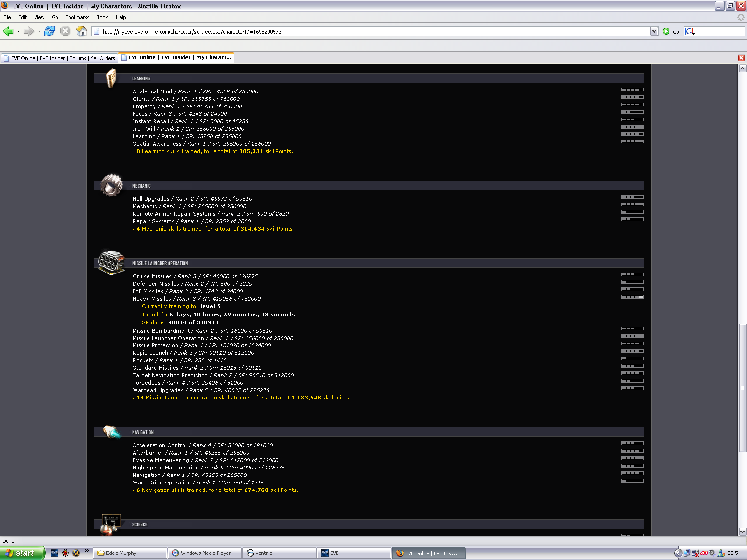Click the Learning category book icon
747x560 pixels.
click(x=111, y=78)
